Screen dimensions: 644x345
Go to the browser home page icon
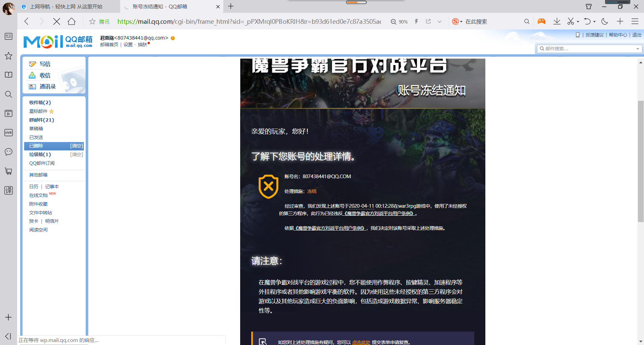click(71, 21)
